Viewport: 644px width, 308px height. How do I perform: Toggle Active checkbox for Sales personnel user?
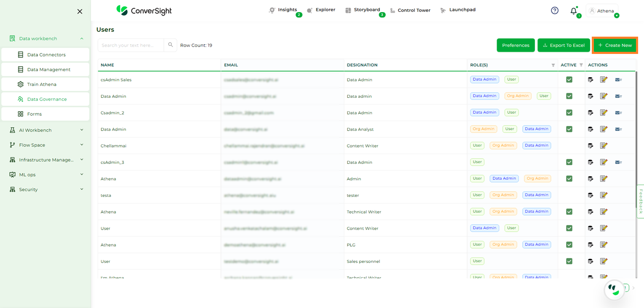click(x=569, y=261)
